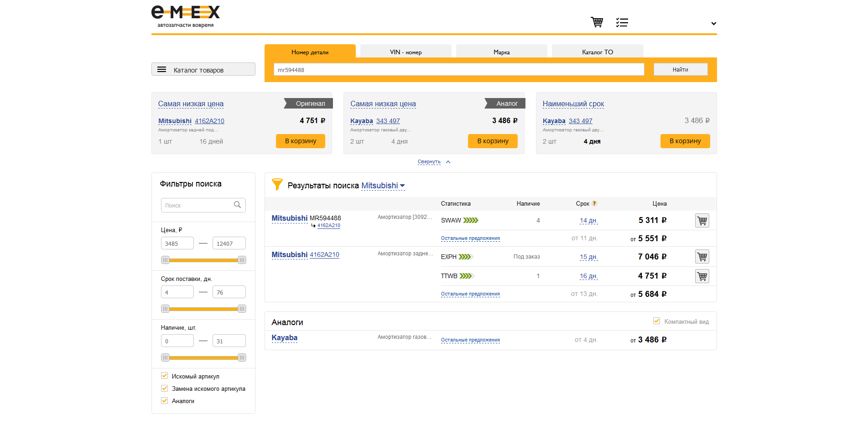Add lowest price Kayaba analog to cart
The height and width of the screenshot is (430, 868).
493,141
